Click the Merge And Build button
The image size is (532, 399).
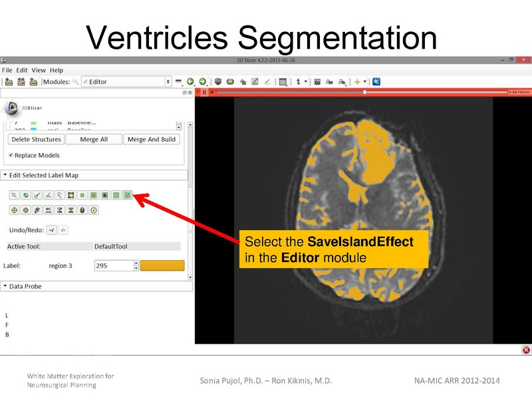151,140
